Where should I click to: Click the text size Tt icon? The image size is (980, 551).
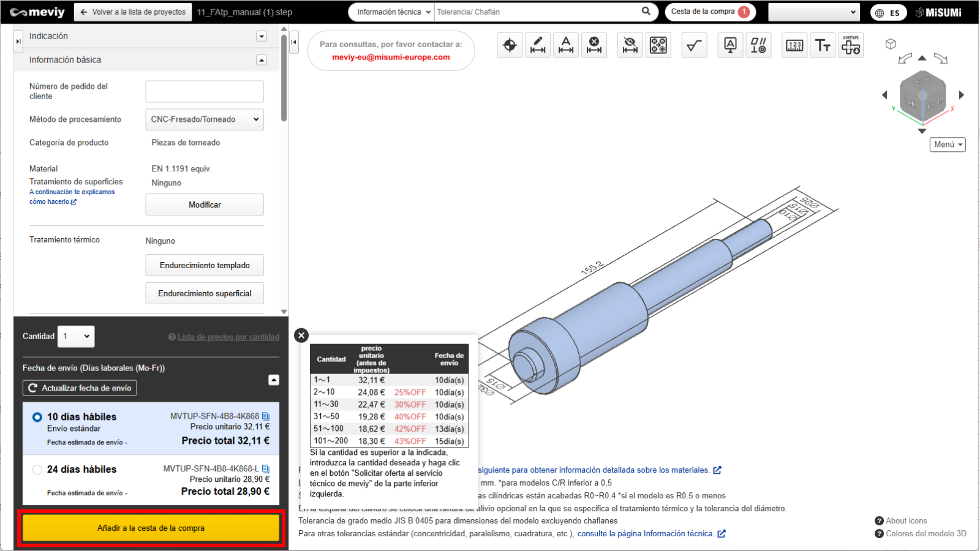pyautogui.click(x=823, y=45)
